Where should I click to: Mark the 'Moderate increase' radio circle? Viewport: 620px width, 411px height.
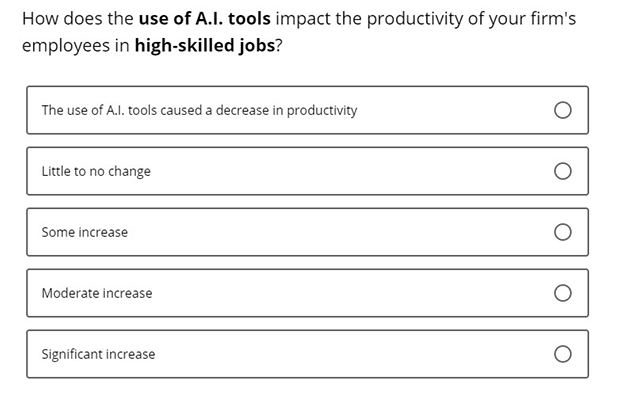562,293
